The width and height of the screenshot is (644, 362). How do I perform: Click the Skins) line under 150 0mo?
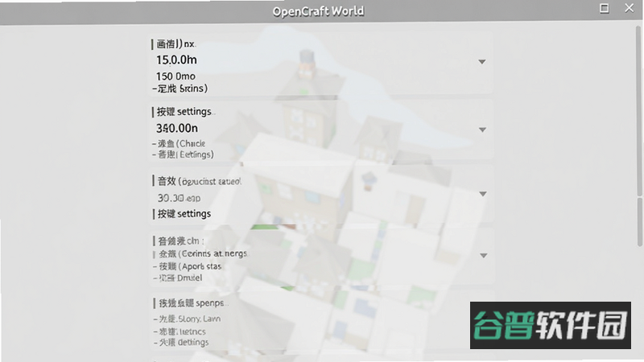tap(180, 88)
